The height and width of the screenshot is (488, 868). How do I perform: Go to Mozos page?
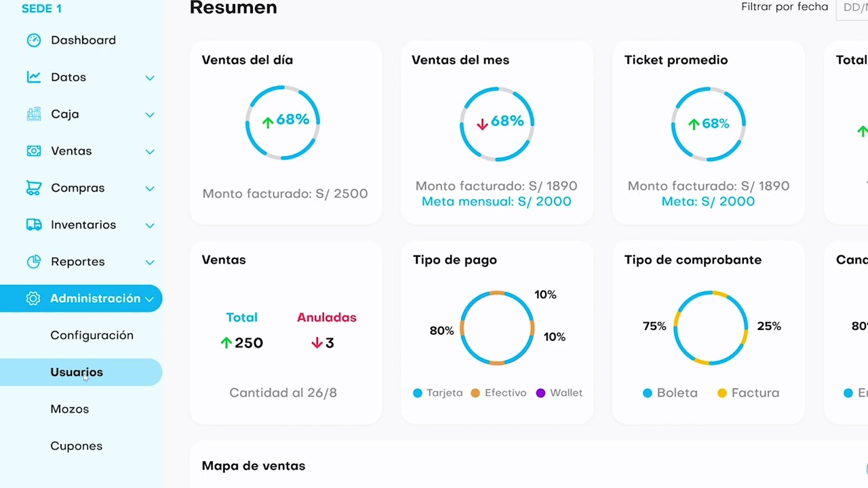coord(69,409)
